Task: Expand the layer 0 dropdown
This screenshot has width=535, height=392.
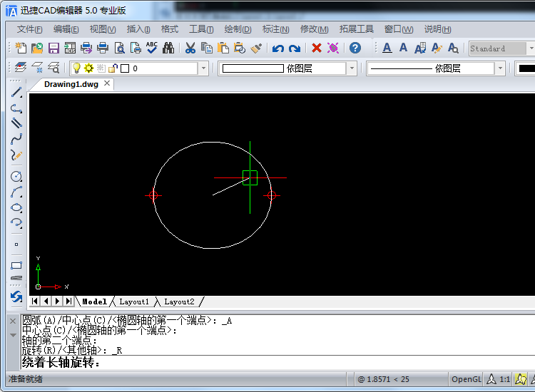Action: click(203, 68)
